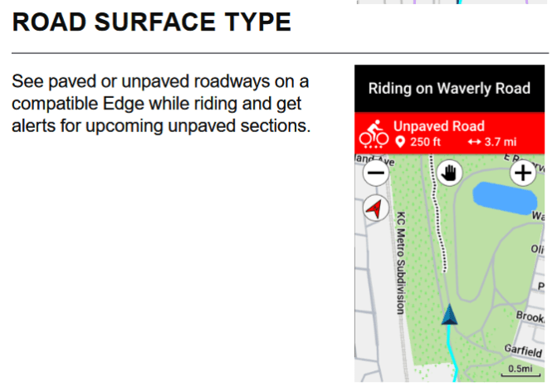Click the 0.5mi map scale indicator
Image resolution: width=557 pixels, height=392 pixels.
520,370
